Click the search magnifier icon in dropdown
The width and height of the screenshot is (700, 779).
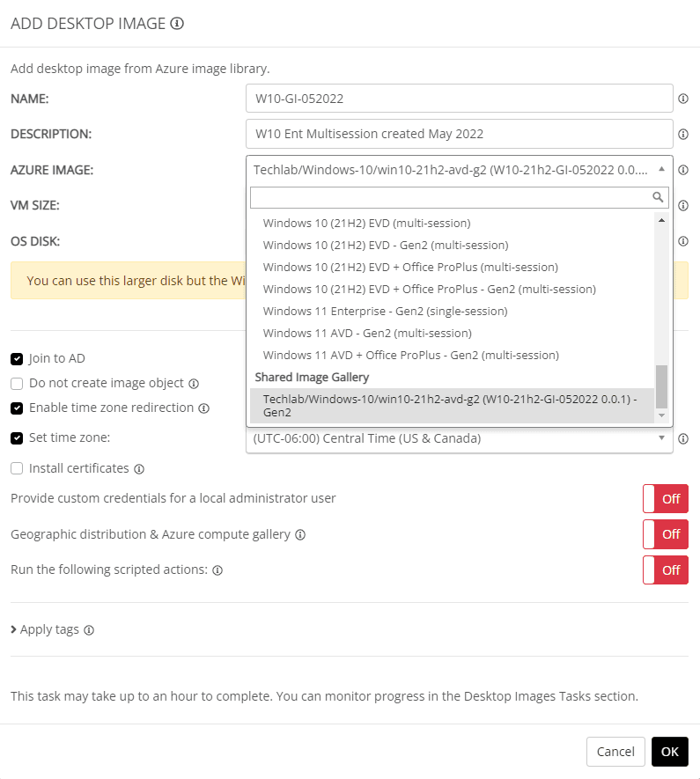point(657,197)
